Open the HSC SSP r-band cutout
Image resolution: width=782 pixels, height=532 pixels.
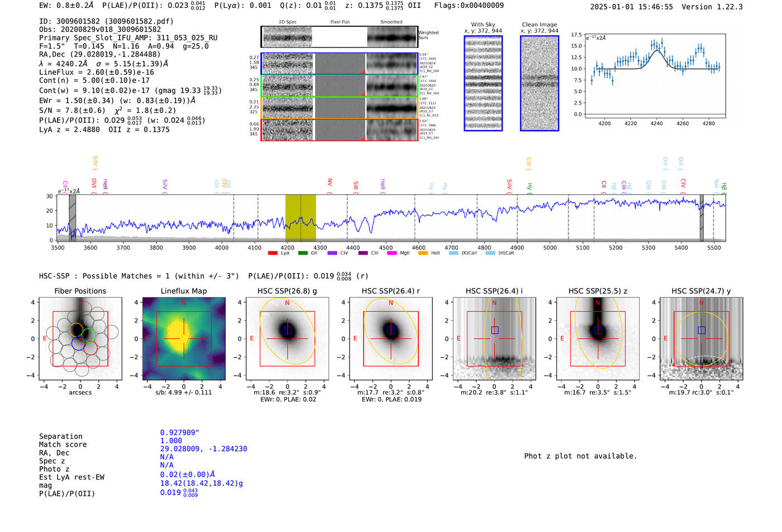pyautogui.click(x=391, y=339)
